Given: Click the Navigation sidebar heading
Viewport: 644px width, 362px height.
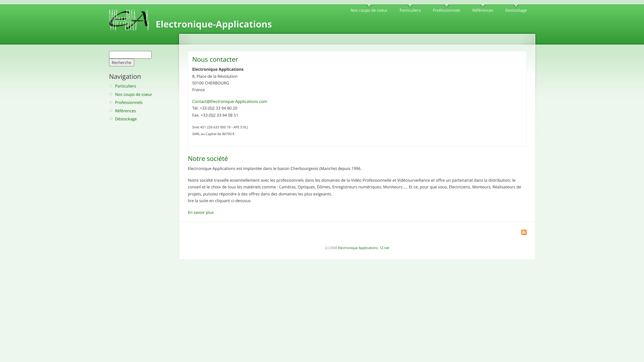Looking at the screenshot, I should click(x=125, y=76).
